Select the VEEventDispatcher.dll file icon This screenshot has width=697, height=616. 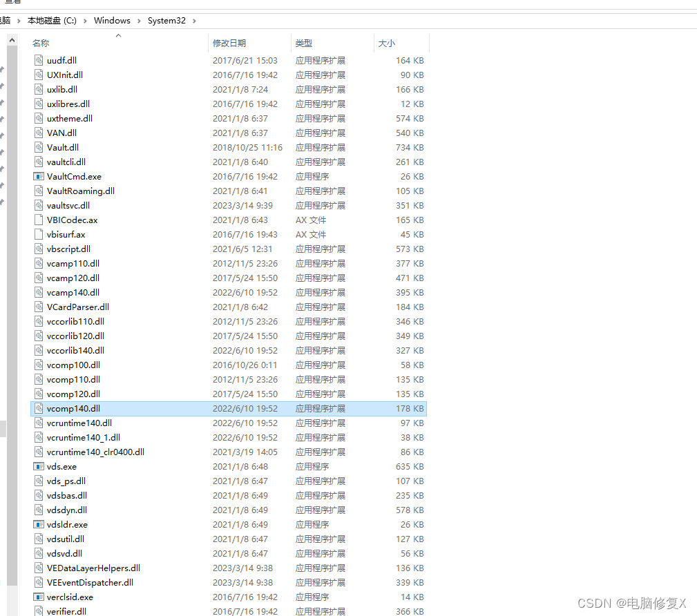click(39, 583)
